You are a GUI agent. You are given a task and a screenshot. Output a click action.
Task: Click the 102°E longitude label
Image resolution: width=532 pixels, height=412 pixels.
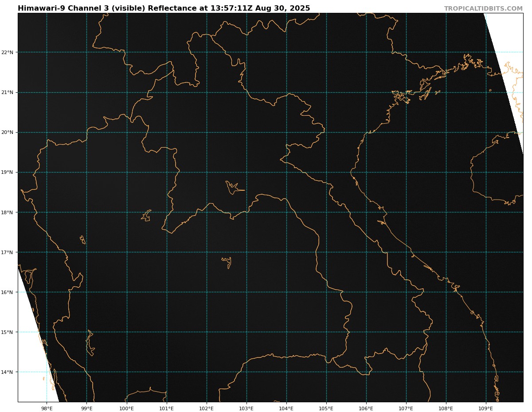[x=206, y=408]
